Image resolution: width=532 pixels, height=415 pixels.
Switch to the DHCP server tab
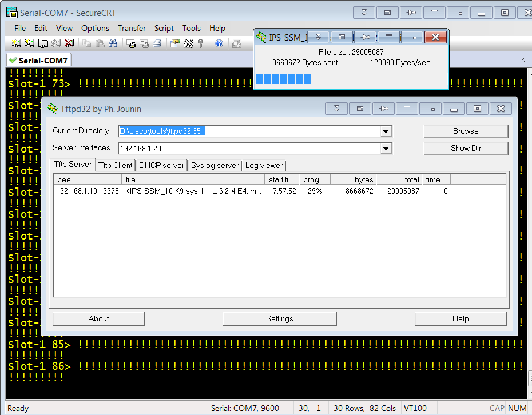[161, 165]
